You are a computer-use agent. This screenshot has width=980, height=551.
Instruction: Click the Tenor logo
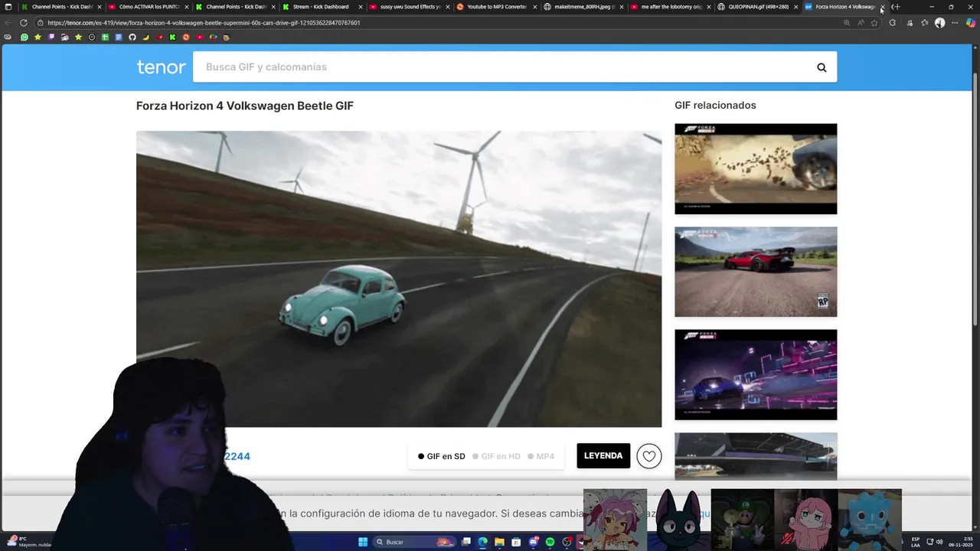click(161, 67)
